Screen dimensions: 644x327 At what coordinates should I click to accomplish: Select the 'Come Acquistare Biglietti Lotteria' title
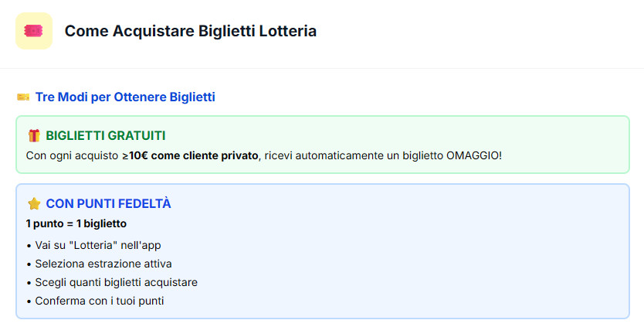tap(191, 31)
